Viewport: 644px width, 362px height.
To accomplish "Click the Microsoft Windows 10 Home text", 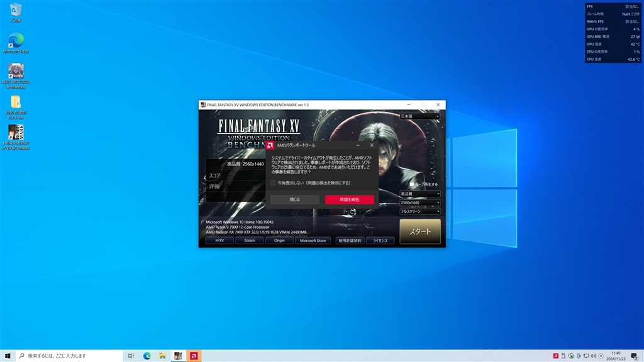I will tap(240, 222).
